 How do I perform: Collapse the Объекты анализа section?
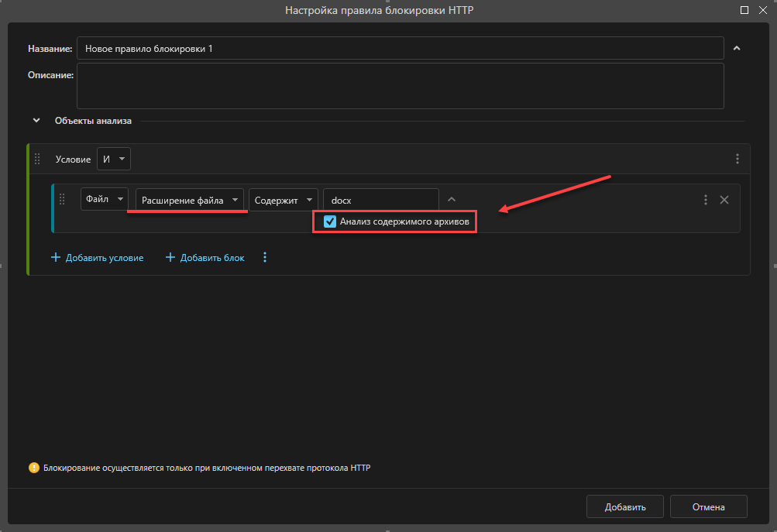click(36, 120)
